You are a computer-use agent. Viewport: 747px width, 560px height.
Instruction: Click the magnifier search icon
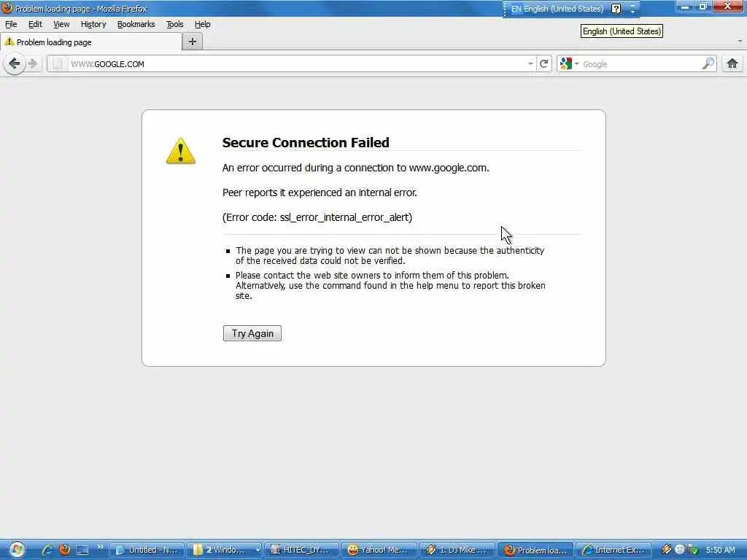(708, 63)
